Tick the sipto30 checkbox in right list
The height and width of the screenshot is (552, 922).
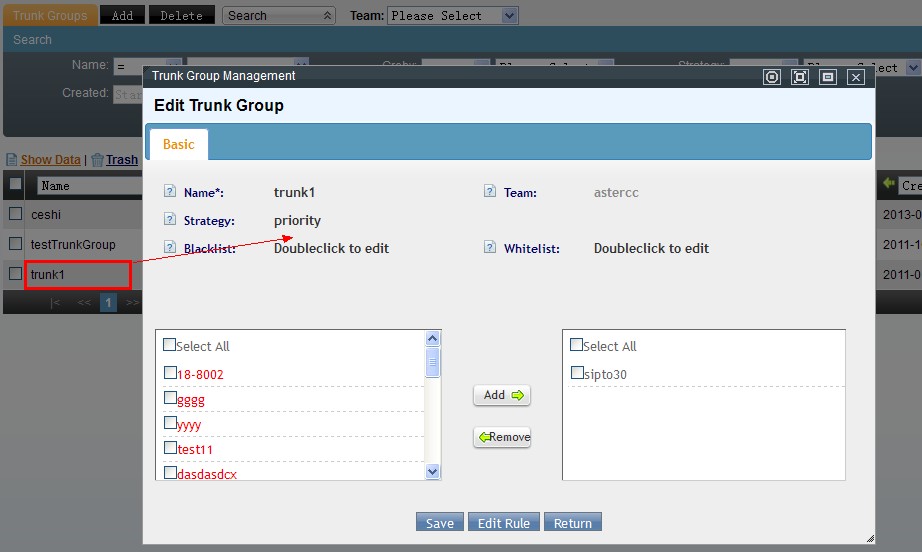click(577, 373)
